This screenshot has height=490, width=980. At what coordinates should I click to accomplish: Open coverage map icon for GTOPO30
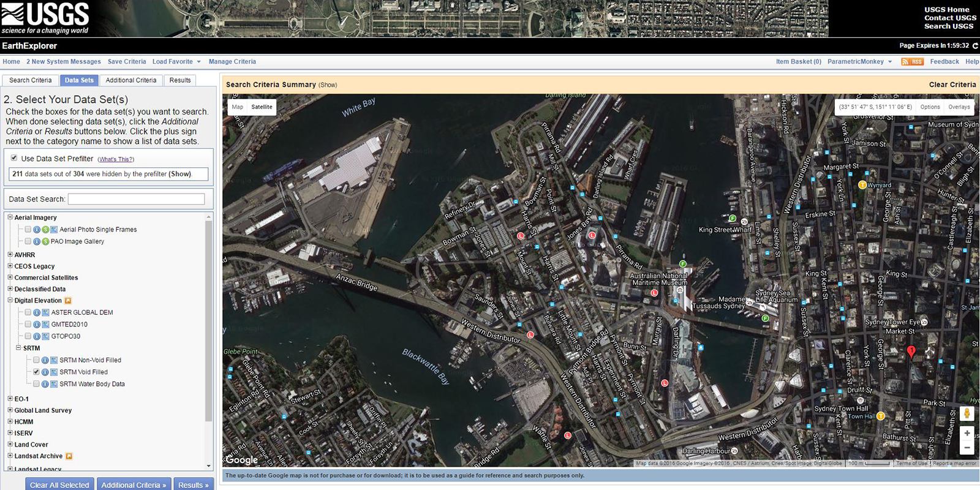45,336
